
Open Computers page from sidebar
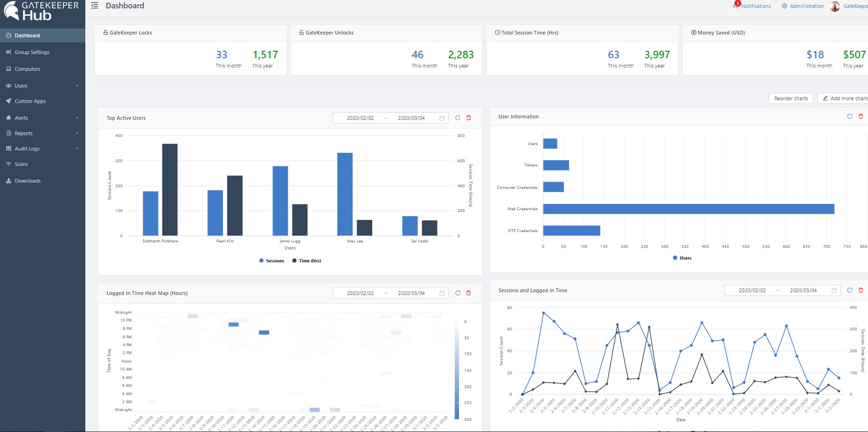[27, 69]
